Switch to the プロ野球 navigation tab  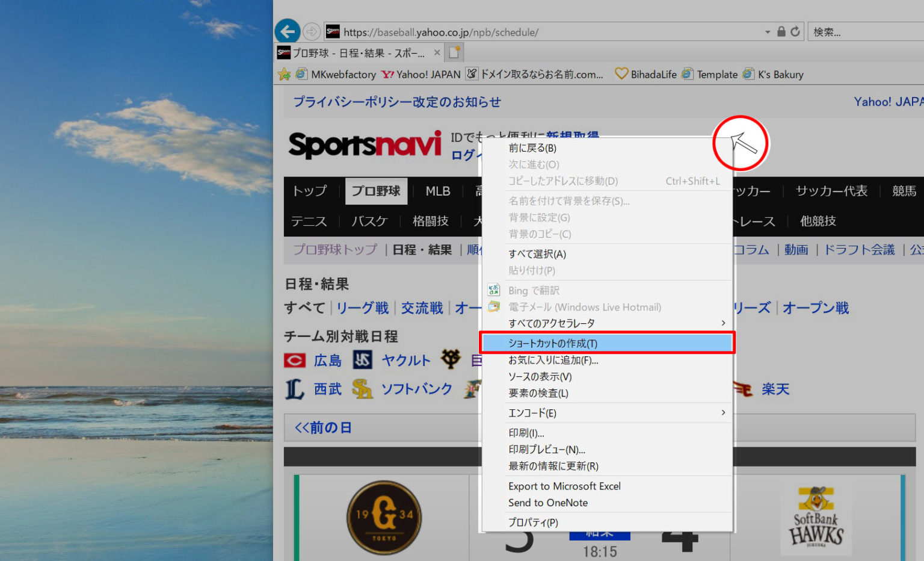coord(376,191)
